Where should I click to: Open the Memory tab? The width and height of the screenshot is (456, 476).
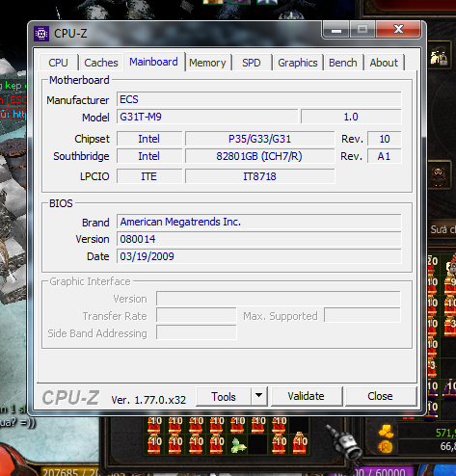click(x=207, y=63)
